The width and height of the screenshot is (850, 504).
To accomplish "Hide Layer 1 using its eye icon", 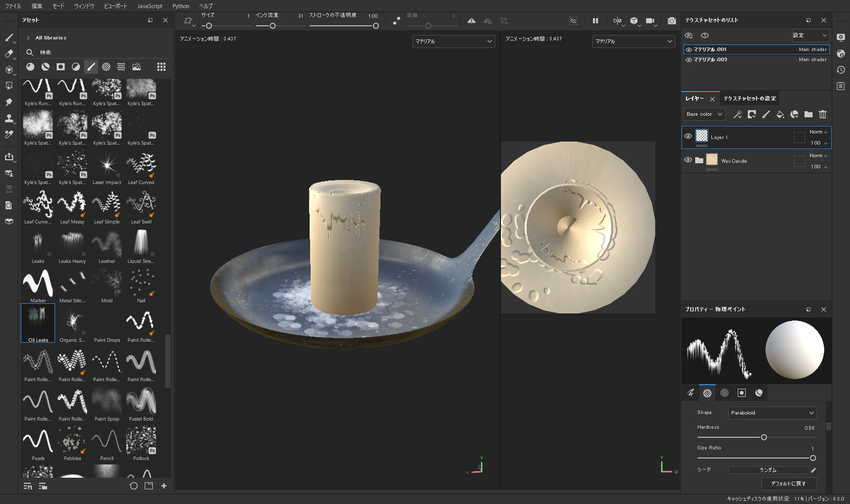I will coord(688,136).
